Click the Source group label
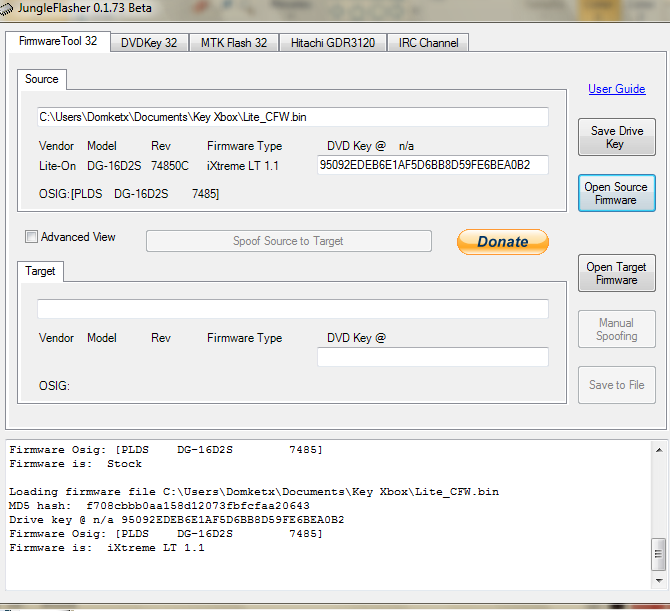 41,79
